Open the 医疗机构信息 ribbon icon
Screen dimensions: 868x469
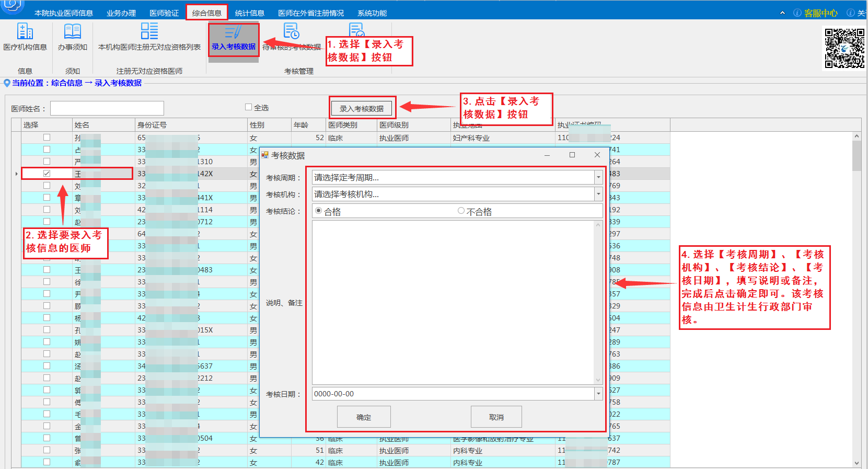pyautogui.click(x=25, y=32)
